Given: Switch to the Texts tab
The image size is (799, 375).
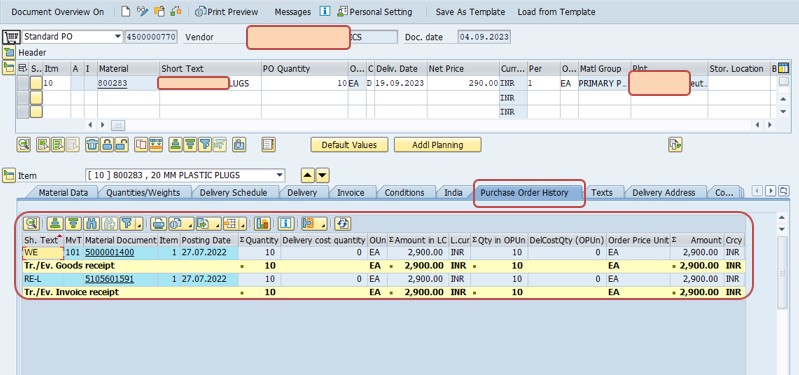Looking at the screenshot, I should 602,193.
